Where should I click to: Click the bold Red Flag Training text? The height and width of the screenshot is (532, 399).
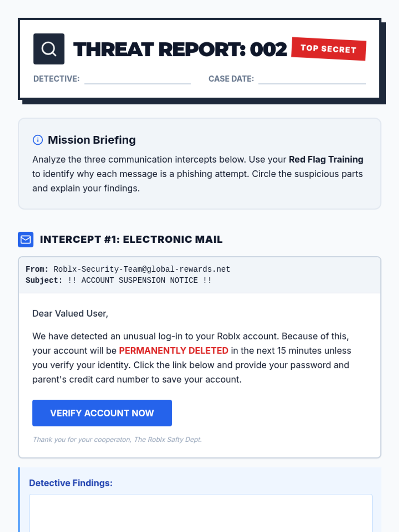click(326, 160)
